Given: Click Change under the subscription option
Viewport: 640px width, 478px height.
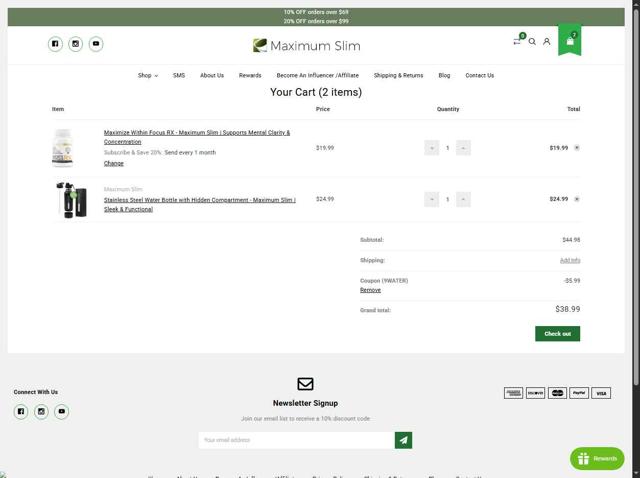Looking at the screenshot, I should point(113,163).
